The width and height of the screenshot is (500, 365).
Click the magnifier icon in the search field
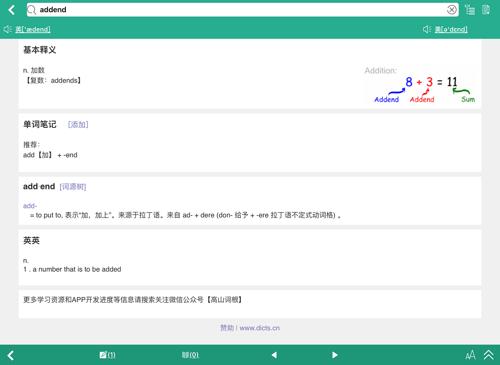[32, 10]
